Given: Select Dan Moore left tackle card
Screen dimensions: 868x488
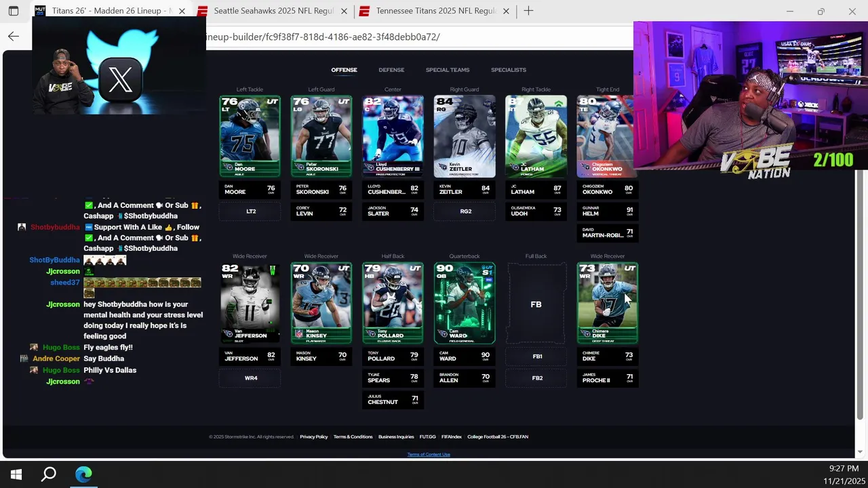Looking at the screenshot, I should [x=250, y=136].
